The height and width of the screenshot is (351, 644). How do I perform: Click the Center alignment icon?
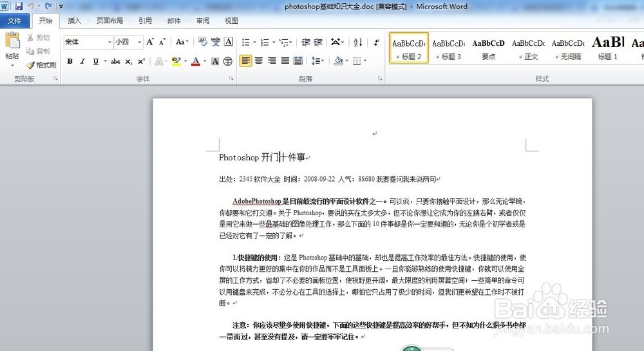(x=259, y=61)
